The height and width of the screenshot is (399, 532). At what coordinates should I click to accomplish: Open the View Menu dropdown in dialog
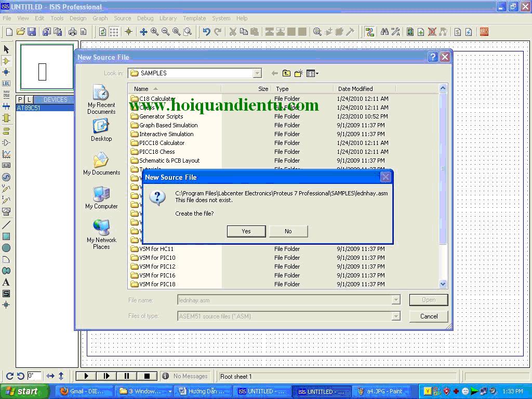pos(312,73)
